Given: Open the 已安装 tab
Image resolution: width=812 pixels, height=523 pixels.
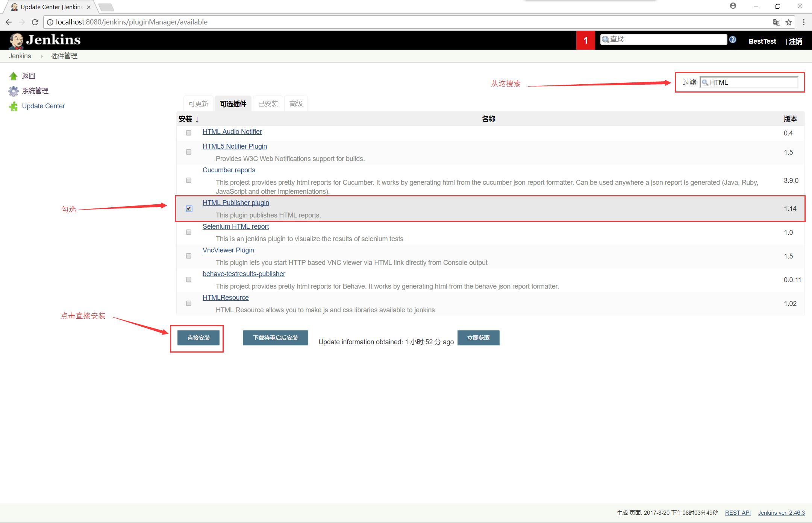Looking at the screenshot, I should pyautogui.click(x=268, y=104).
